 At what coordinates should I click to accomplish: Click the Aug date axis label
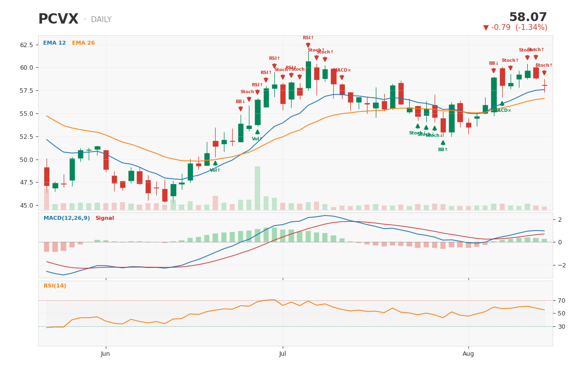(x=468, y=354)
